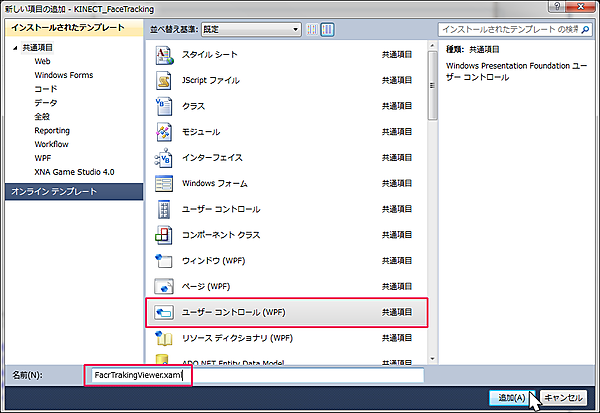Choose the Module template icon

[x=164, y=132]
